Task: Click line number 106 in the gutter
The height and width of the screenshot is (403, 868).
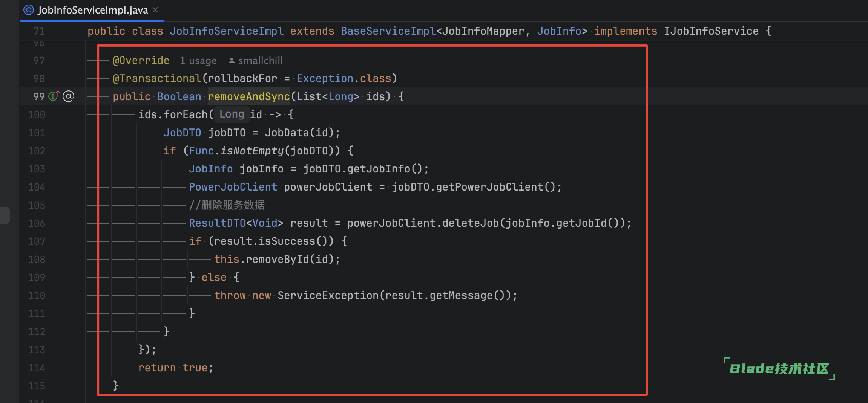Action: [x=37, y=223]
